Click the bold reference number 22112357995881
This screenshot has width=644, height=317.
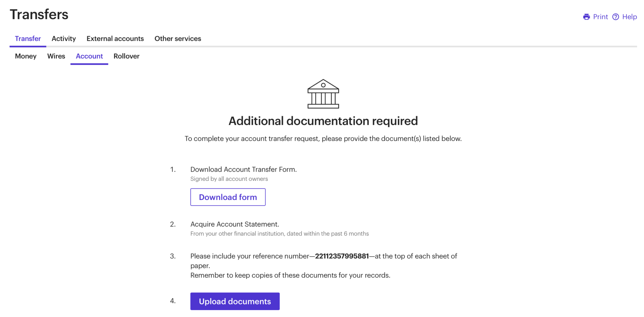342,256
